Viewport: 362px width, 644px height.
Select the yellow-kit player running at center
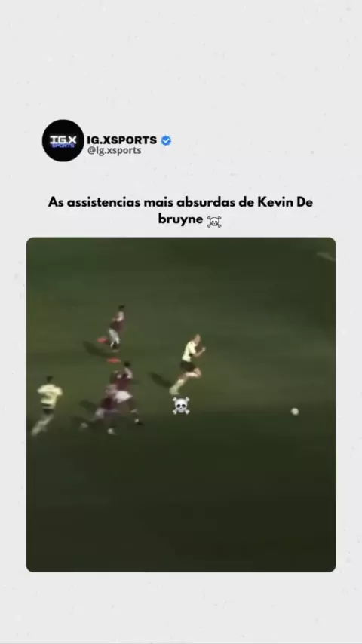[188, 364]
